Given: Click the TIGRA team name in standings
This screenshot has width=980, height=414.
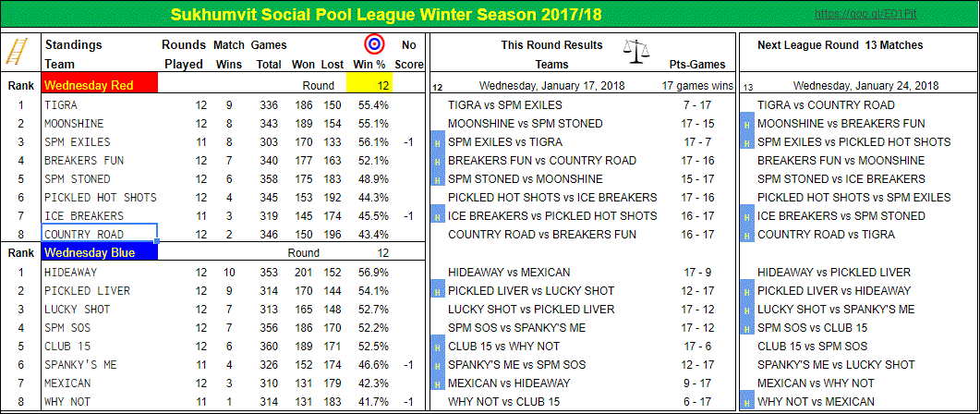Looking at the screenshot, I should coord(61,105).
